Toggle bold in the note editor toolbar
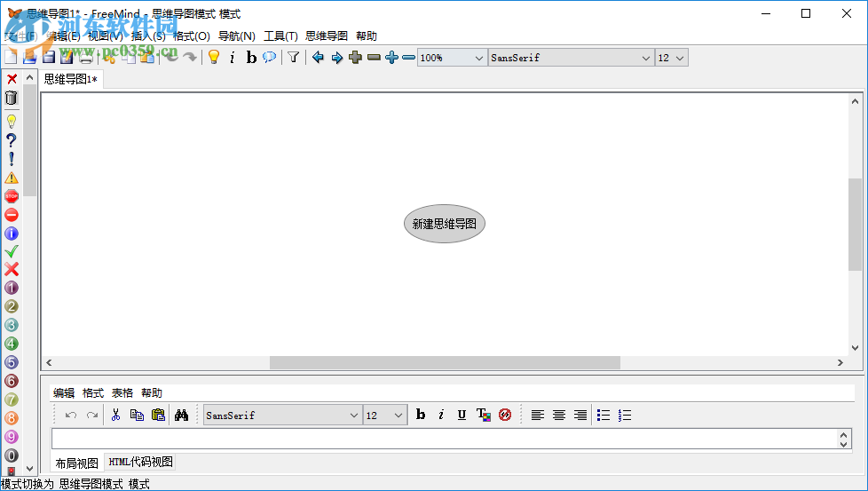Viewport: 868px width, 491px height. [x=421, y=414]
